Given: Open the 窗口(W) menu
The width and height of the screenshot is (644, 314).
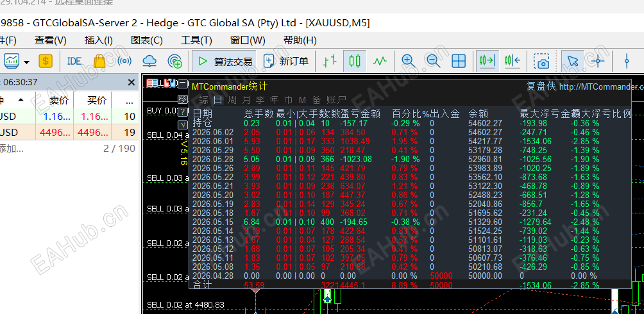Looking at the screenshot, I should (x=248, y=40).
